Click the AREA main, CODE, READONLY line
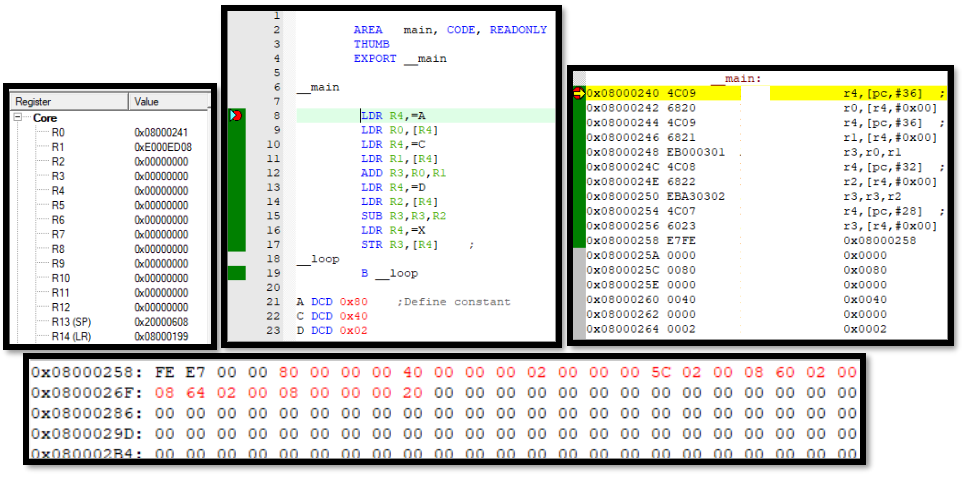Viewport: 963px width, 477px height. (450, 29)
